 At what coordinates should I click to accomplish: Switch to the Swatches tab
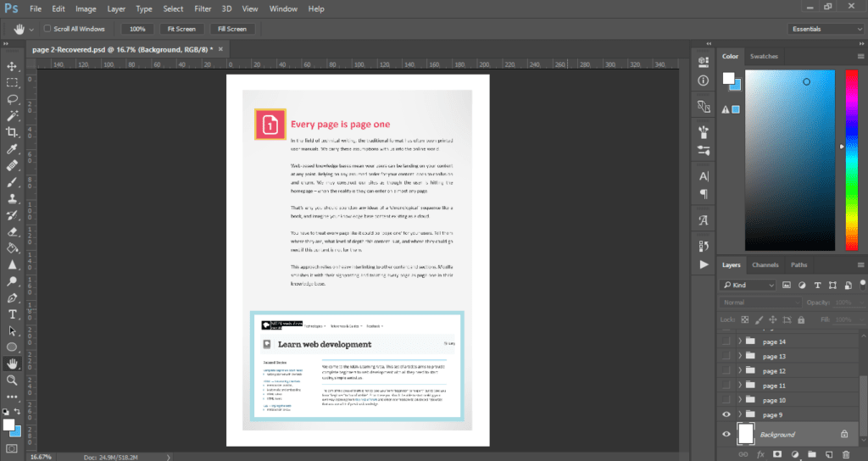(x=764, y=56)
